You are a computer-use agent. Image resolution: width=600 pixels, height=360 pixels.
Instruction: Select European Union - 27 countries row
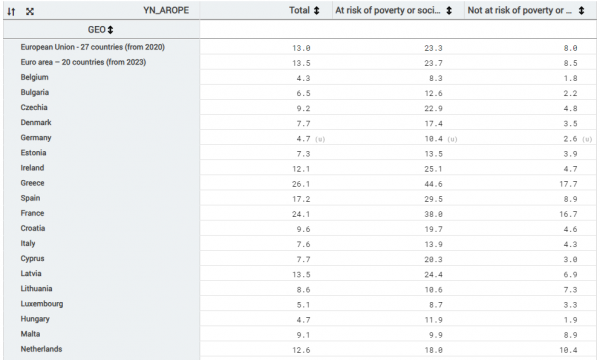tap(93, 47)
